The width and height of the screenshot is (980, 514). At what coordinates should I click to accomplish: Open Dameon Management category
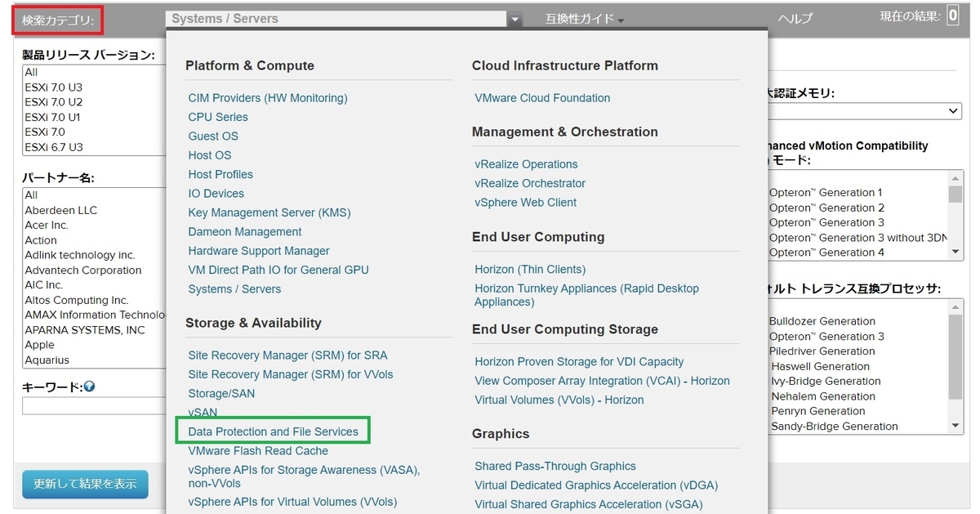click(245, 232)
